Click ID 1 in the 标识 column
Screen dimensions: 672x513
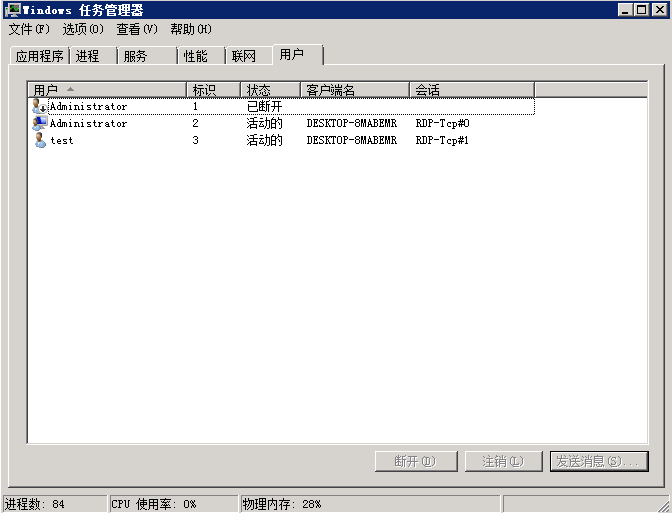click(195, 106)
